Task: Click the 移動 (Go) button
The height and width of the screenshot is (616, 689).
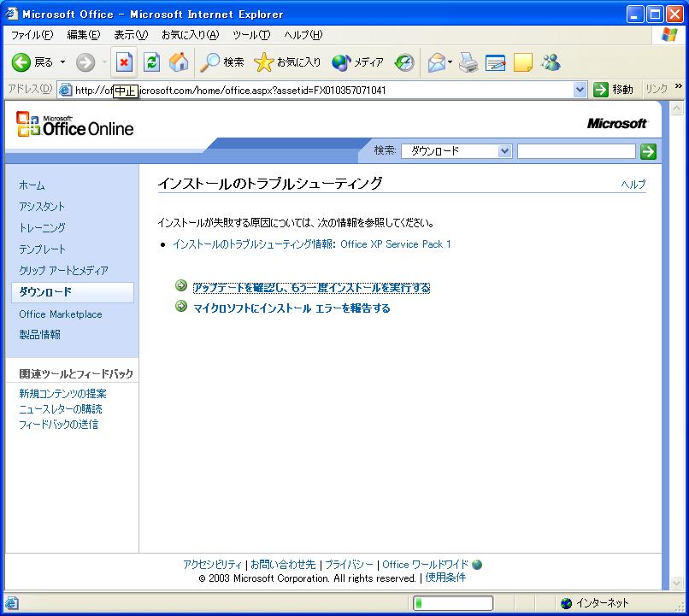Action: click(x=614, y=90)
